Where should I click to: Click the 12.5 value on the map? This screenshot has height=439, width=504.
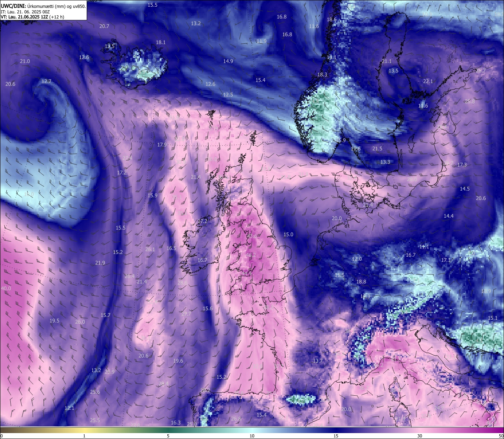click(x=228, y=94)
